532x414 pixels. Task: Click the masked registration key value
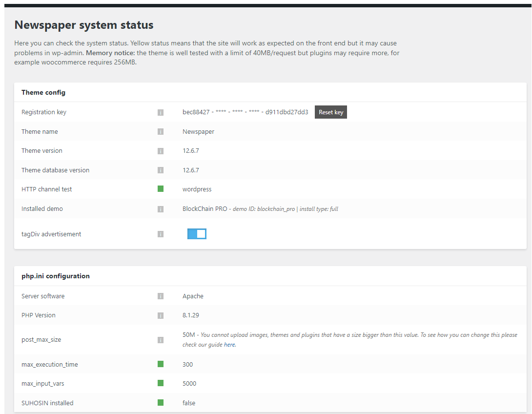click(245, 112)
